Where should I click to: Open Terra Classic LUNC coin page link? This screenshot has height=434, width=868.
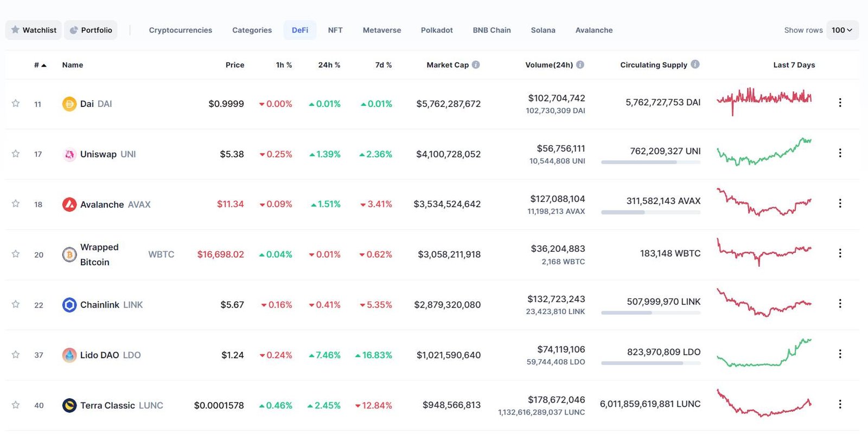[x=122, y=405]
